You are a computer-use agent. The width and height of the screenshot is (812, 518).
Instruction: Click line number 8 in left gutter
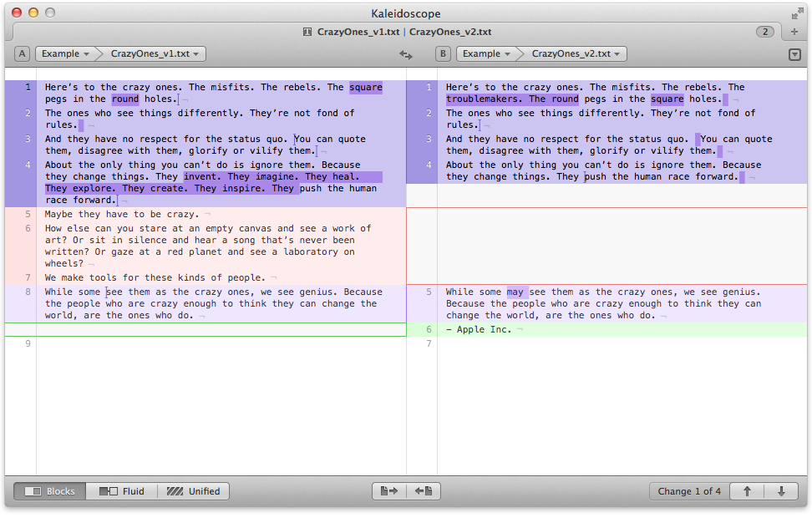[28, 292]
